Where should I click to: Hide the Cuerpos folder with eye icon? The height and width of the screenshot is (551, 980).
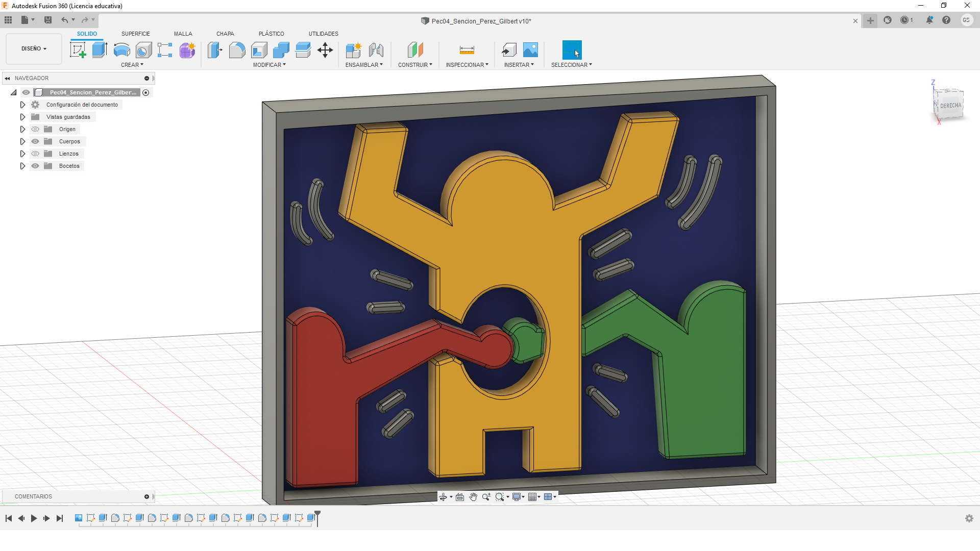(x=35, y=141)
